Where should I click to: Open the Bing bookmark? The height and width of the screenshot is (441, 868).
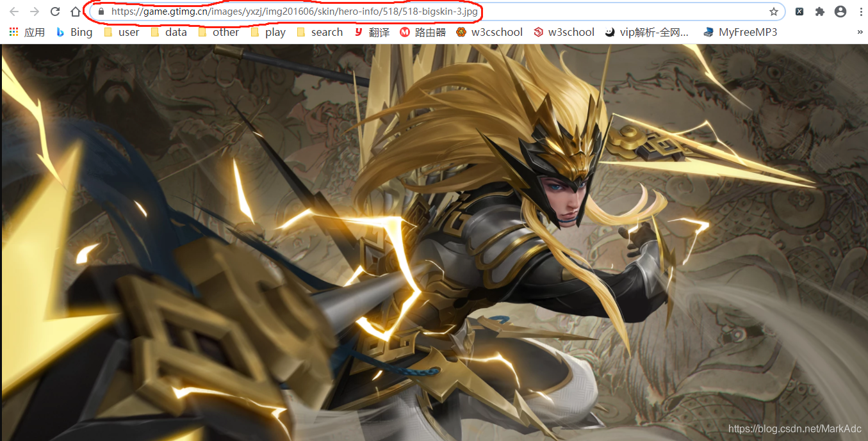pyautogui.click(x=74, y=32)
